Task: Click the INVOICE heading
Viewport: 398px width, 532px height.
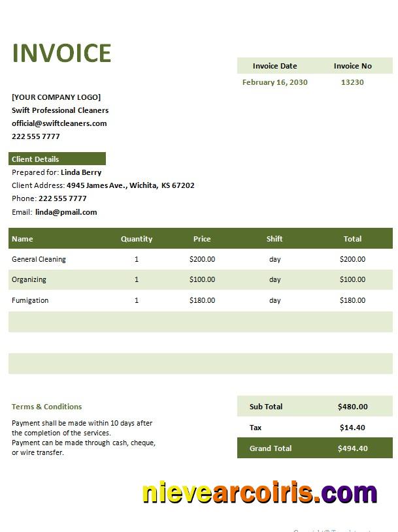Action: click(62, 54)
